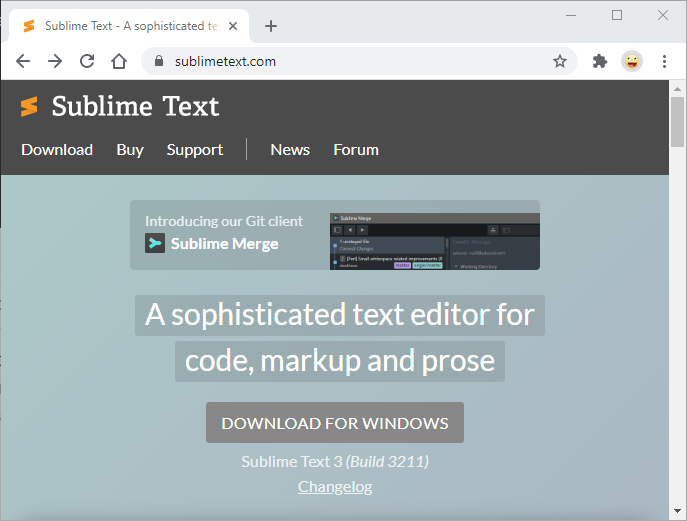Click the Download for Windows button
The width and height of the screenshot is (687, 521).
[335, 423]
